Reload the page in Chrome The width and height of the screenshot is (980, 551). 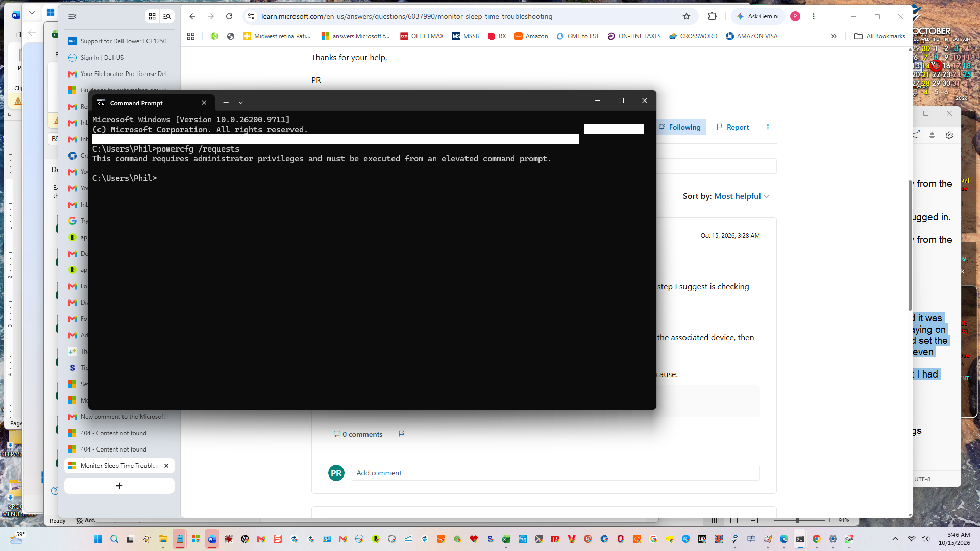coord(229,16)
